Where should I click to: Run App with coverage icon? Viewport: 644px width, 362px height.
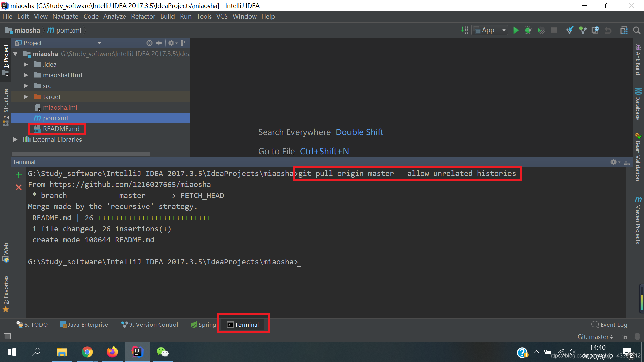[541, 30]
